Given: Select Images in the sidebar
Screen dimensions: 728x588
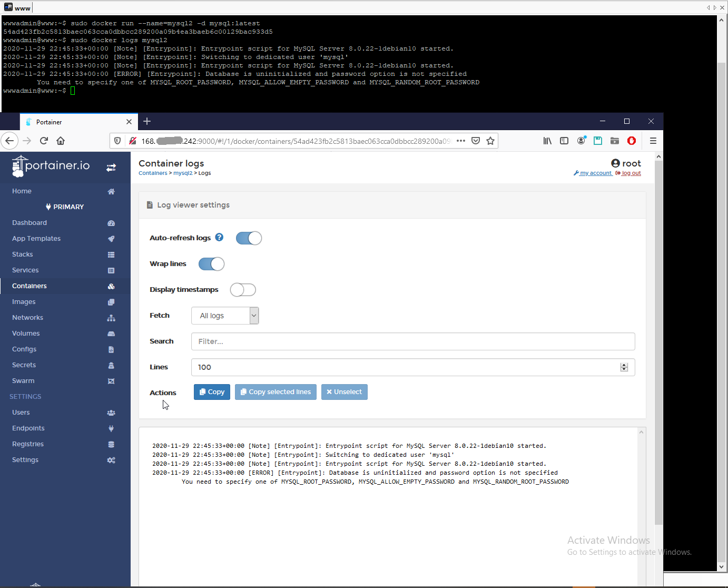Looking at the screenshot, I should 24,302.
